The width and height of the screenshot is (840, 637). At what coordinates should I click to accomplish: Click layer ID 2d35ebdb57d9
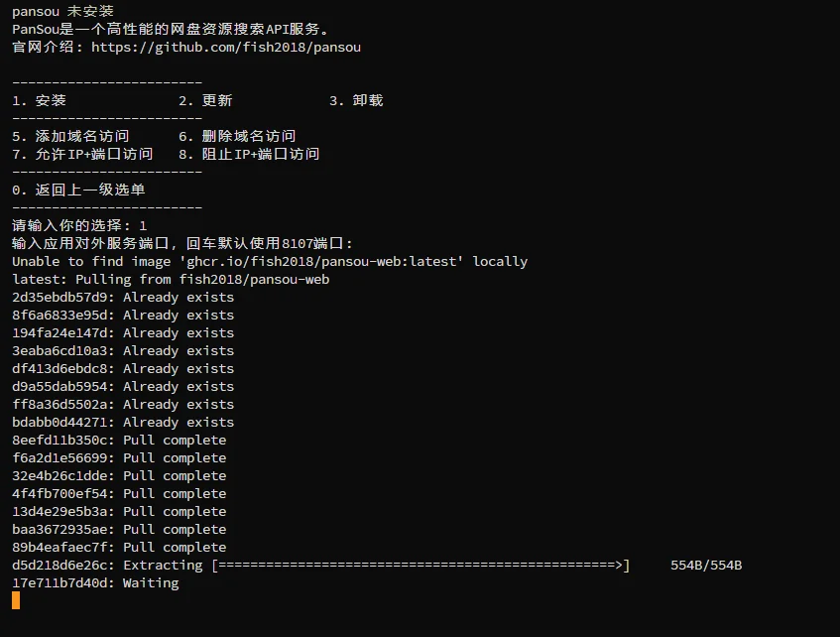[x=62, y=297]
